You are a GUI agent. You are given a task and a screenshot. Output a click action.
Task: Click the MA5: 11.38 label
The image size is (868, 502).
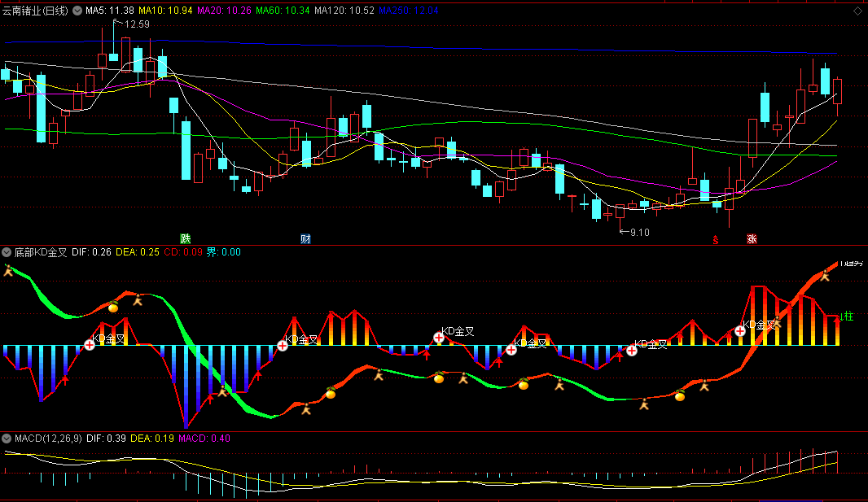point(110,11)
